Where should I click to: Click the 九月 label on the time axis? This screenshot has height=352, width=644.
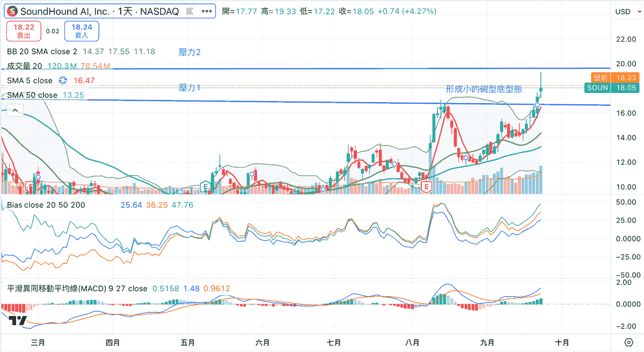coord(487,342)
